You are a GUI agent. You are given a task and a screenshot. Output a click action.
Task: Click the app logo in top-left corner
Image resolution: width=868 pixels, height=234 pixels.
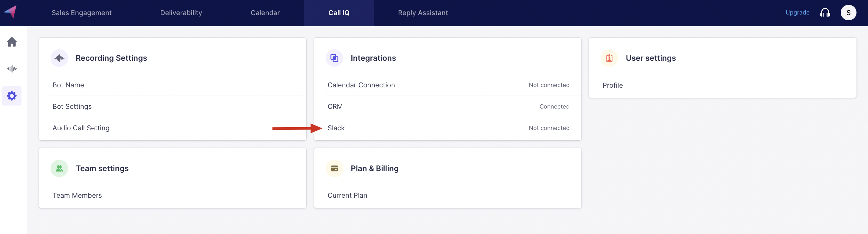[11, 12]
